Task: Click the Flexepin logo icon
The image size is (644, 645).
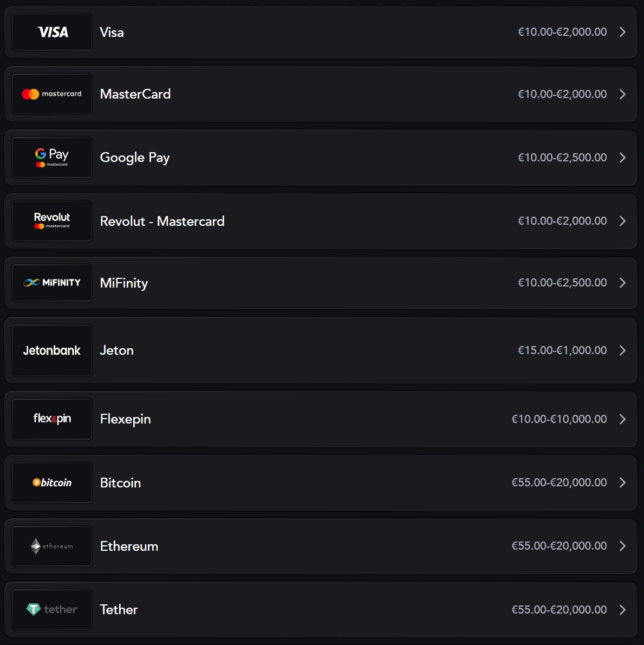Action: pos(52,419)
